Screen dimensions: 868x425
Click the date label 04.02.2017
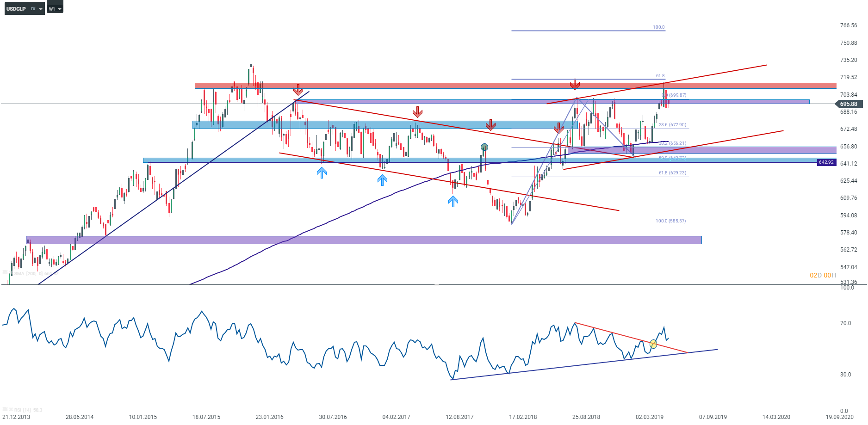pos(397,417)
